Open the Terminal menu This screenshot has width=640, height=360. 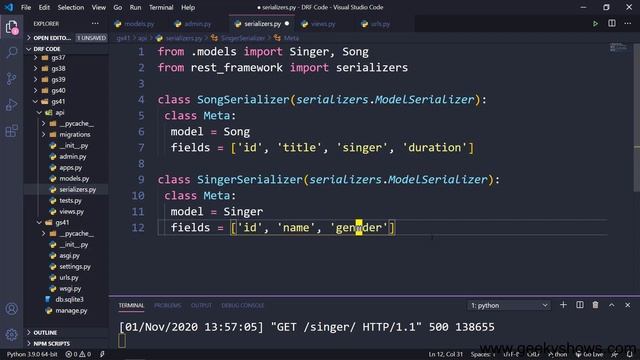click(x=161, y=7)
